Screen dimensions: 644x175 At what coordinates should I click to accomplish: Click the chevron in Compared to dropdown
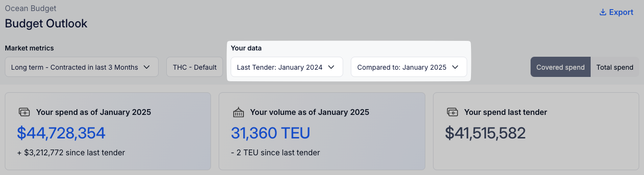[455, 67]
